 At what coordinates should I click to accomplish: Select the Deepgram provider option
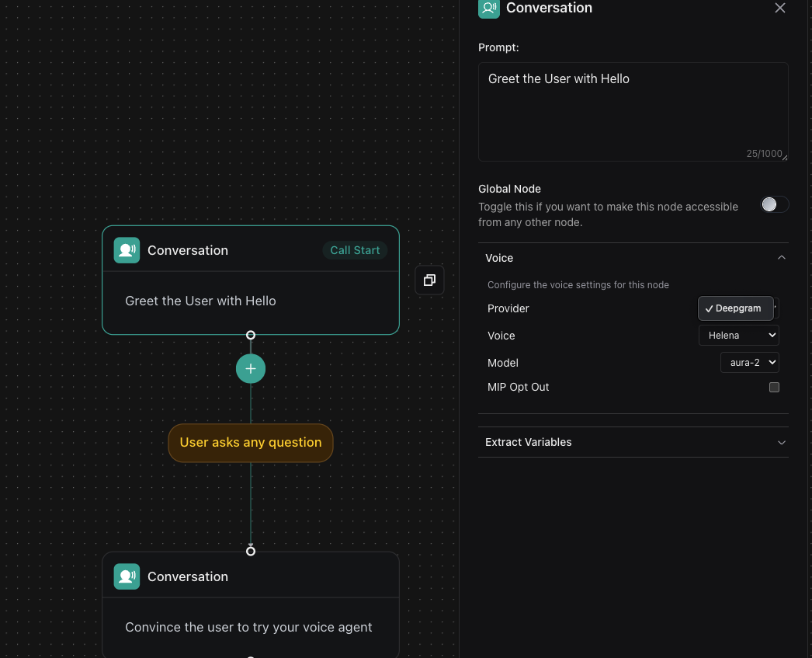click(736, 308)
